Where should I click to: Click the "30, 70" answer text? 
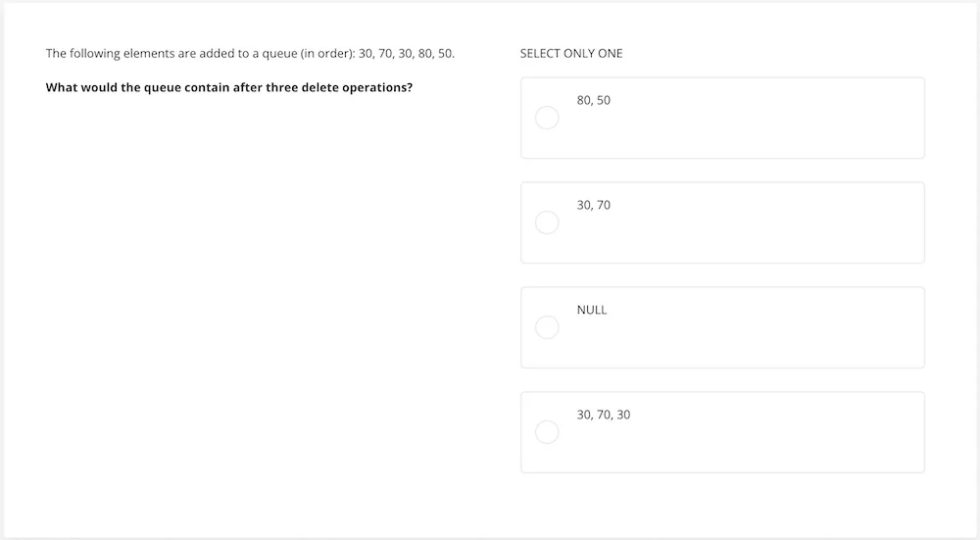594,205
